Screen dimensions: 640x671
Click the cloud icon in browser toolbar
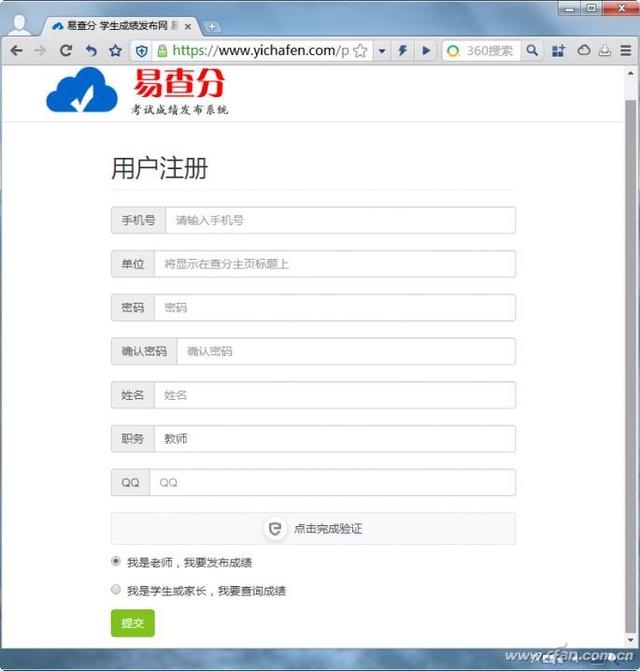pos(584,50)
